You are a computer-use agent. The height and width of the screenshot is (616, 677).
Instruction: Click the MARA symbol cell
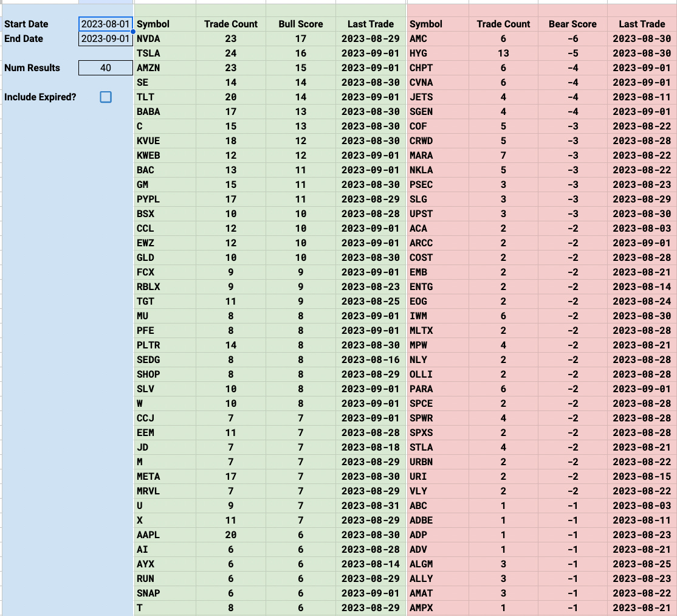pos(438,156)
